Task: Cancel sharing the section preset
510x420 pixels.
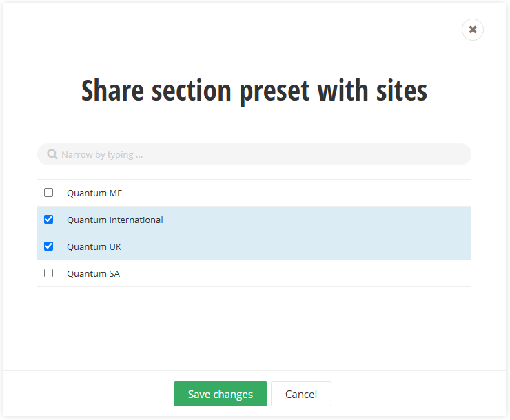Action: (x=301, y=394)
